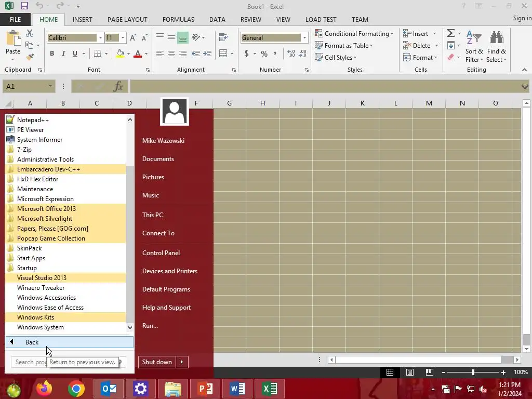Open Microsoft Office 2013 folder
The image size is (532, 399).
[x=65, y=209]
